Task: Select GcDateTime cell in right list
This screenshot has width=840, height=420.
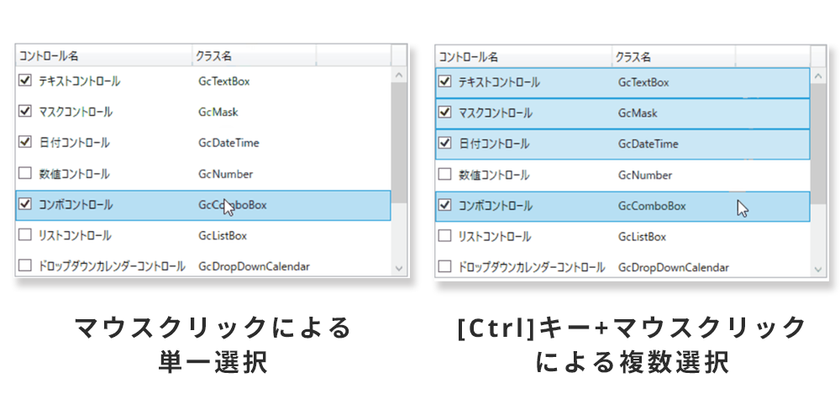Action: 648,144
